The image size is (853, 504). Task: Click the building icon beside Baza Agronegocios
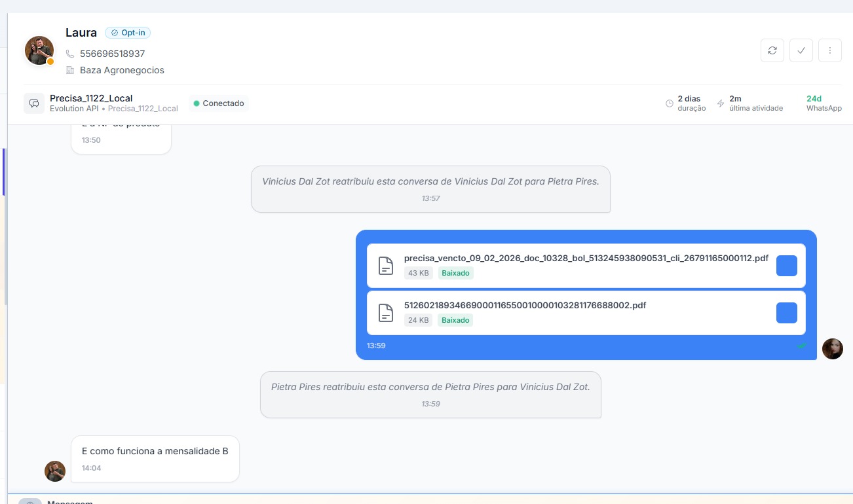coord(70,70)
